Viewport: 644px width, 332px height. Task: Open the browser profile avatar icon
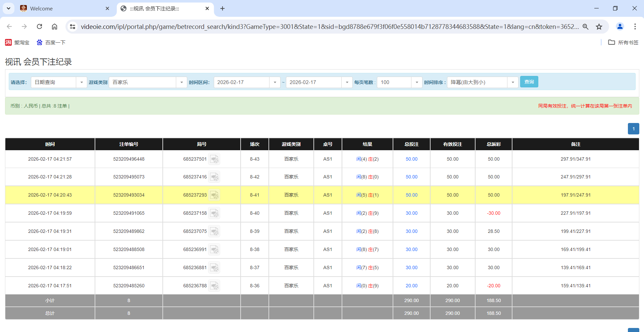click(x=620, y=27)
